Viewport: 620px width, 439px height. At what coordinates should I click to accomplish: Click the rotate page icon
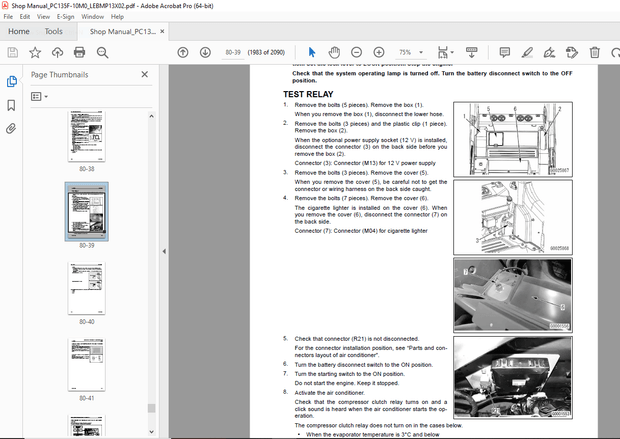click(616, 52)
